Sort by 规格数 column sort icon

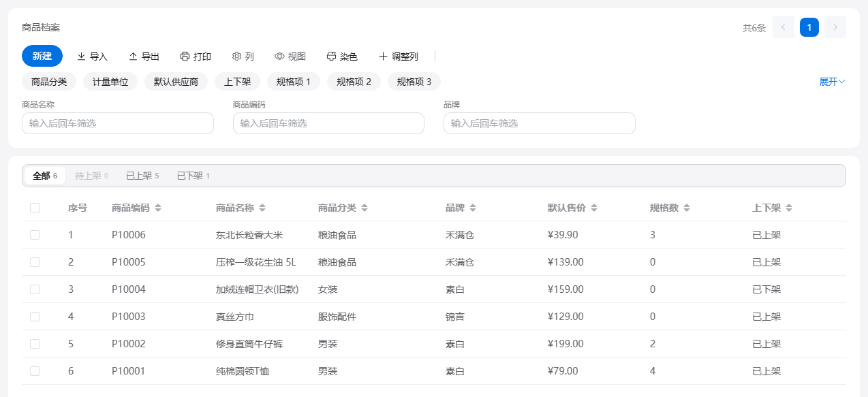click(687, 208)
